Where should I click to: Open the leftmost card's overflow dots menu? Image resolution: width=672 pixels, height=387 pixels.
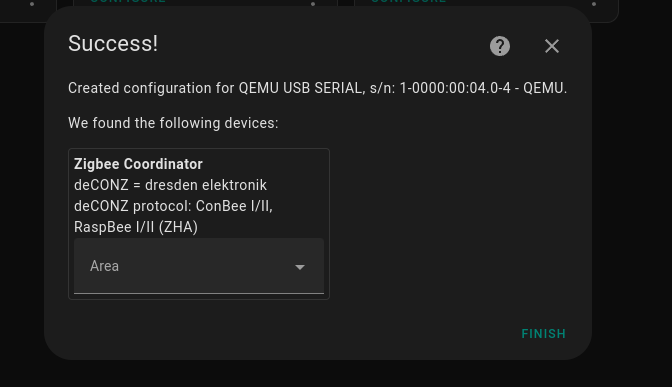pyautogui.click(x=32, y=4)
